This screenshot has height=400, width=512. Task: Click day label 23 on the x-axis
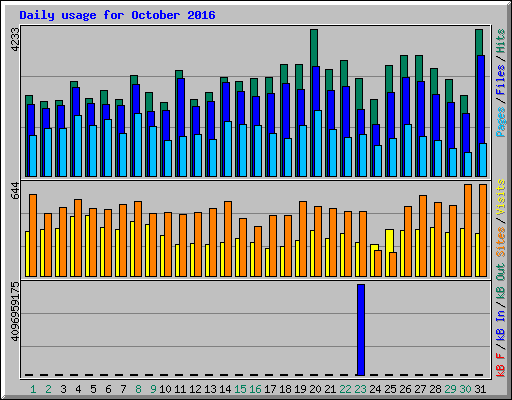pyautogui.click(x=360, y=389)
